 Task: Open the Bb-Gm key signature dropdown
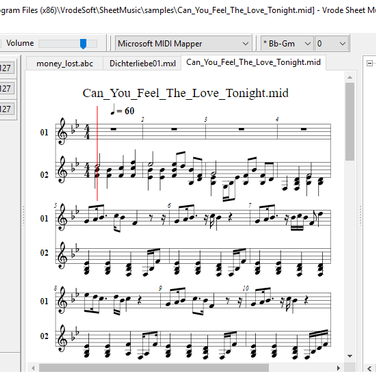[x=287, y=44]
